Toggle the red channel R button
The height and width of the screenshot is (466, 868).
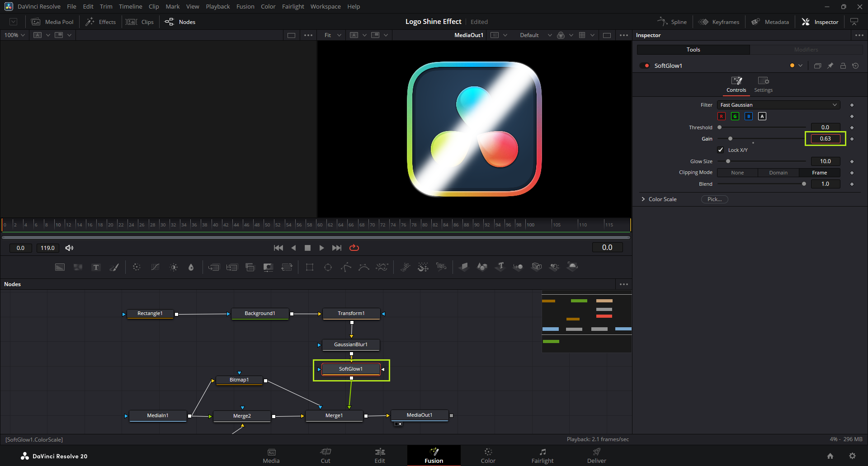coord(722,117)
